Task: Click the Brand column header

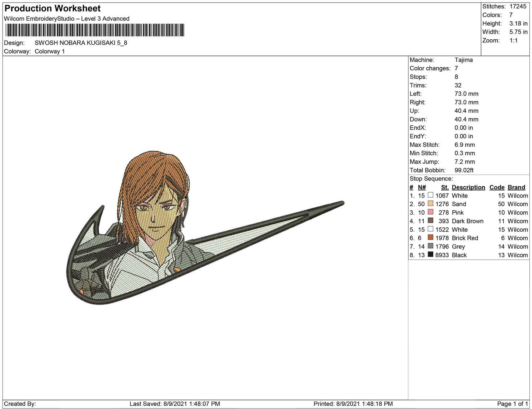Action: 516,187
